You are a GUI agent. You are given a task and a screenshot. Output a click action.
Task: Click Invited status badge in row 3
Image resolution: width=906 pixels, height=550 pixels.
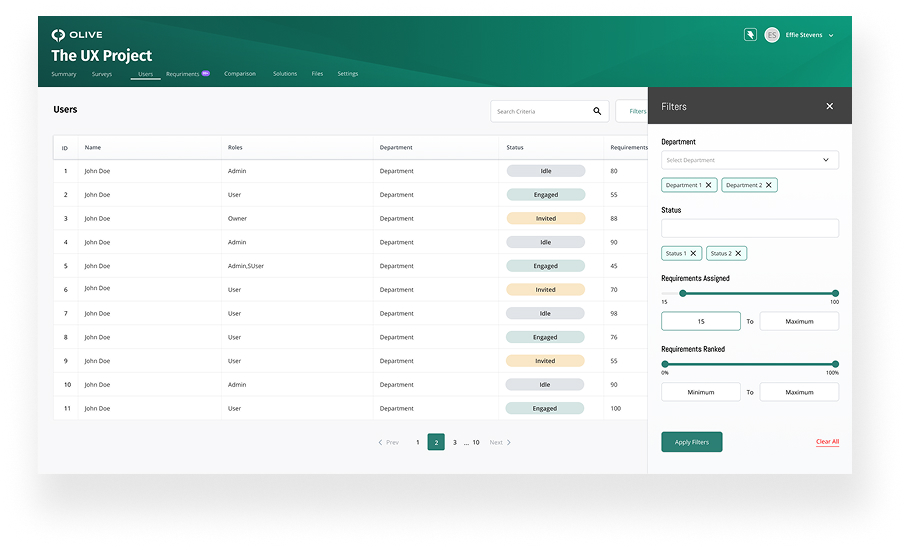click(546, 218)
